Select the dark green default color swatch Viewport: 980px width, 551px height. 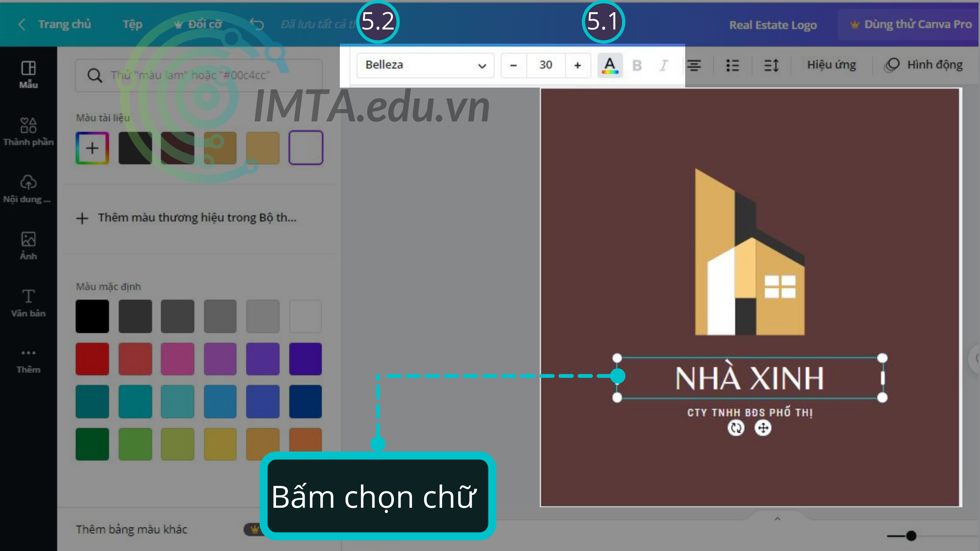click(x=92, y=444)
